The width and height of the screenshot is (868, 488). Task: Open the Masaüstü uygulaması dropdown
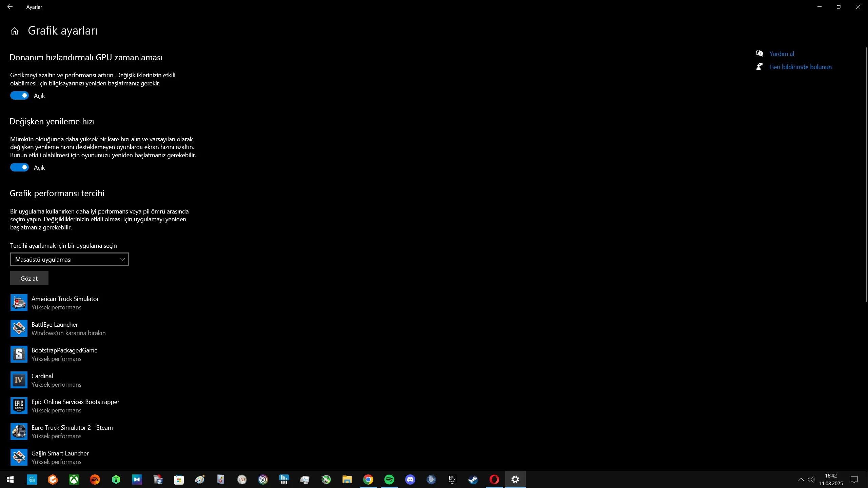70,259
